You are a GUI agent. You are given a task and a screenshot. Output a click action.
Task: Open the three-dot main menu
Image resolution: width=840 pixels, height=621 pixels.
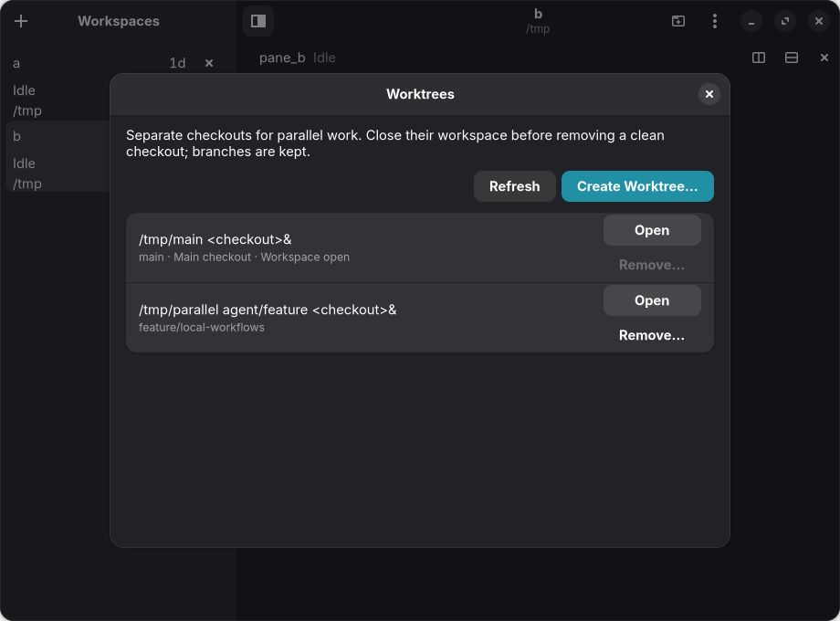(x=715, y=21)
